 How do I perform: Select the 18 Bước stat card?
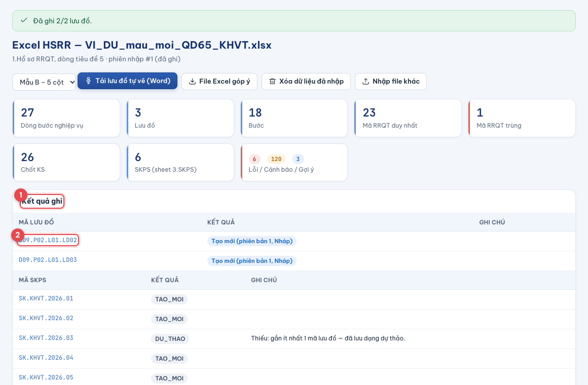[x=294, y=118]
